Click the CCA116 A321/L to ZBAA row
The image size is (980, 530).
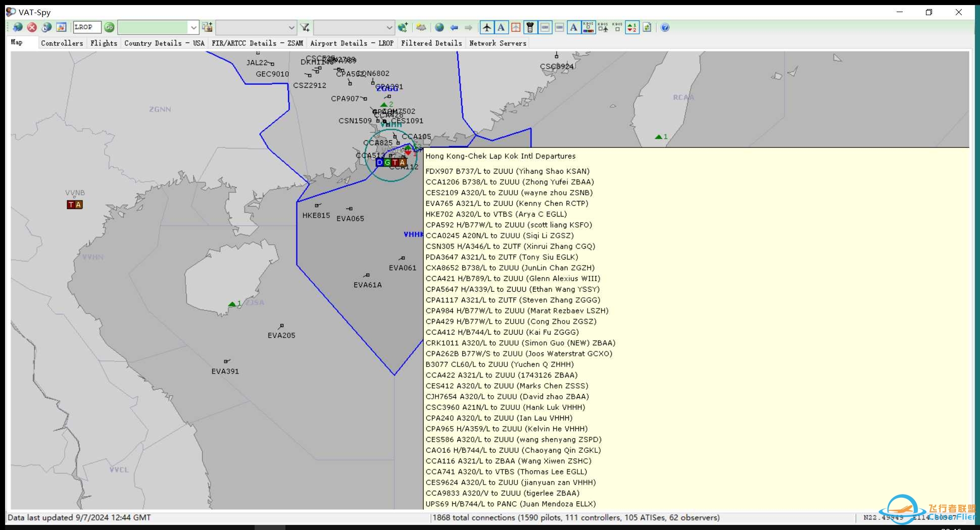(x=508, y=461)
